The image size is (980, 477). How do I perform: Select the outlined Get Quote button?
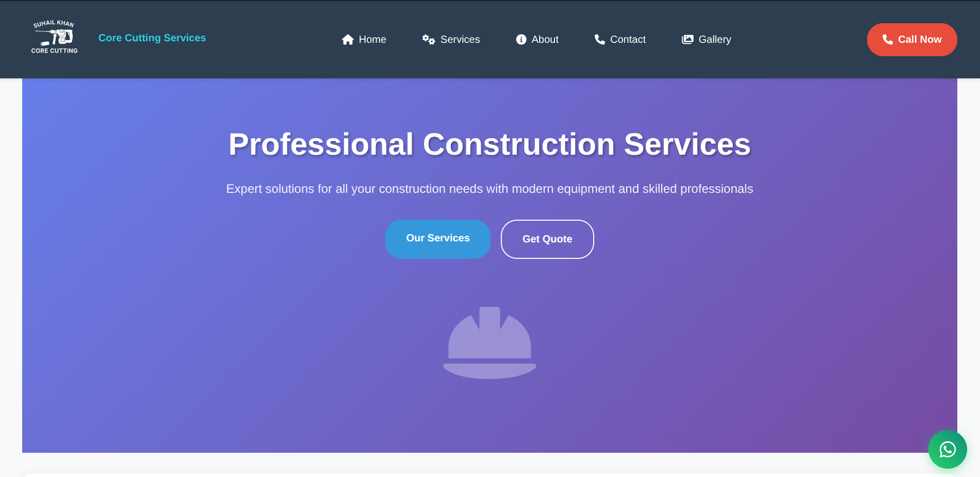click(x=547, y=239)
